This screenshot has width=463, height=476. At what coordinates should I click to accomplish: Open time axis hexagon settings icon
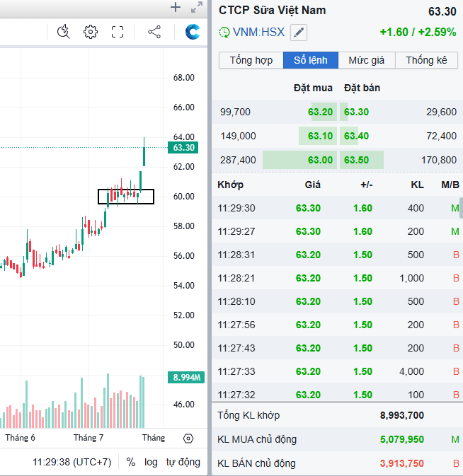188,439
